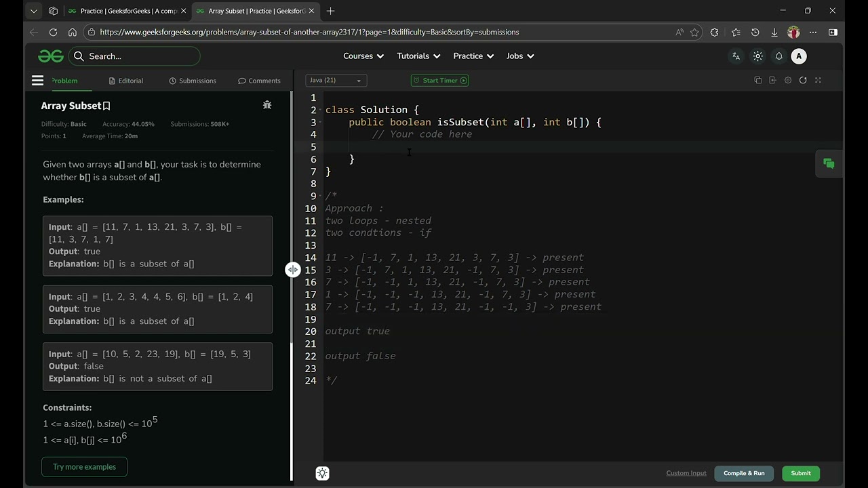Open the green chat bubble widget
This screenshot has height=488, width=868.
pyautogui.click(x=829, y=163)
